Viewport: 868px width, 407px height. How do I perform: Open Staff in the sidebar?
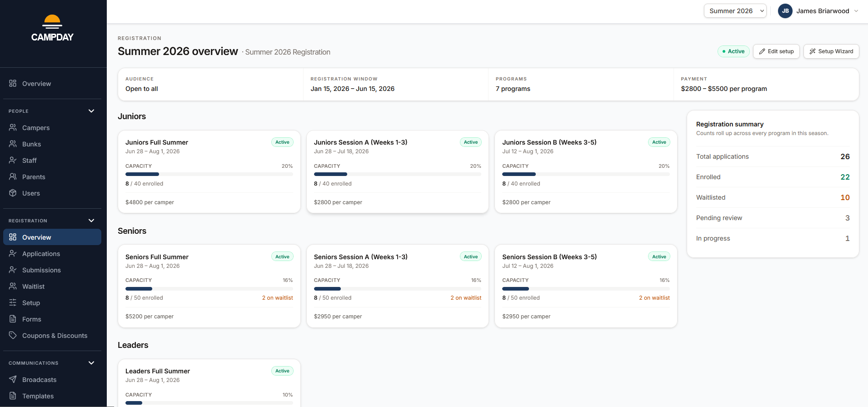pos(52,161)
